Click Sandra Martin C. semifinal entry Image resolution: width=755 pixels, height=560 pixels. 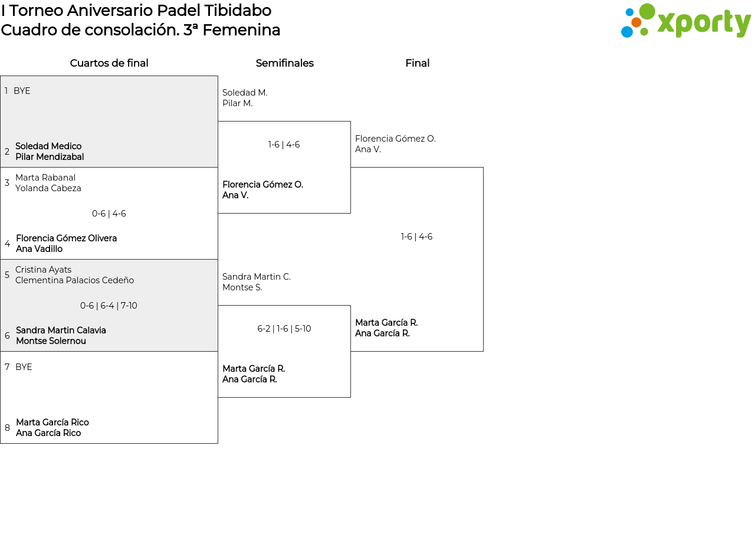(257, 282)
